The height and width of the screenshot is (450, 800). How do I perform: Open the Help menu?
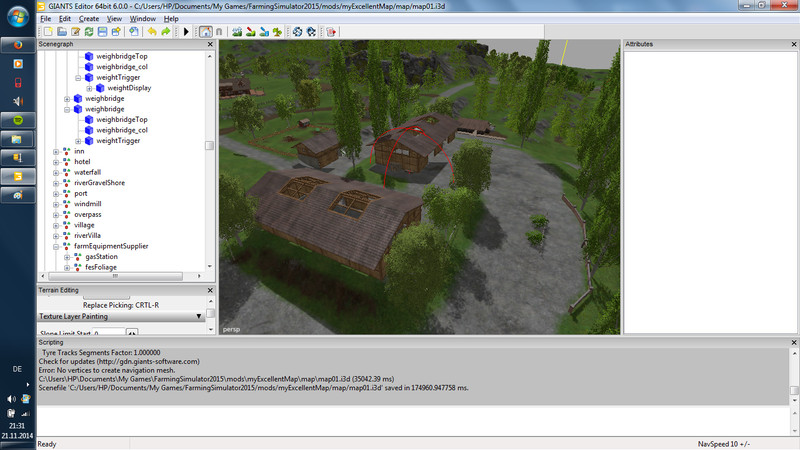click(x=171, y=19)
